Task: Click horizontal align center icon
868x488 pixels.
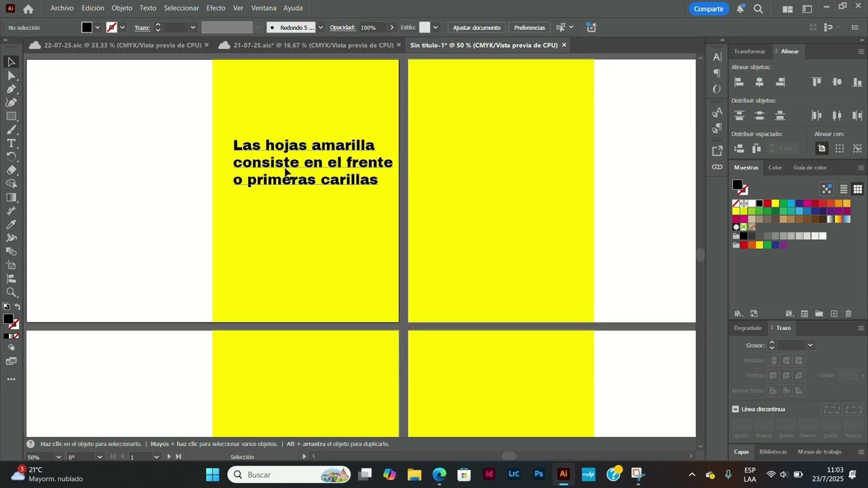Action: pyautogui.click(x=759, y=82)
